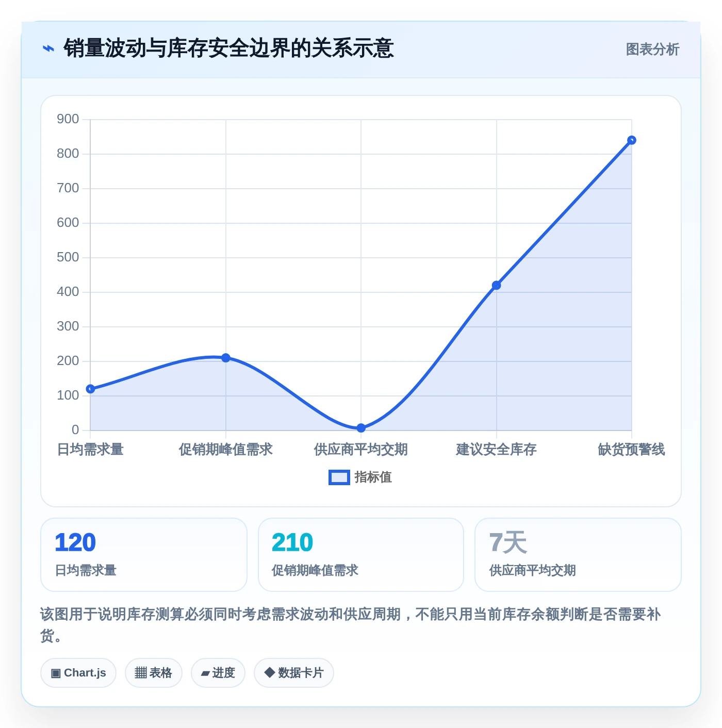Select the 供应商平均交期 data point at zero
Viewport: 722px width, 728px height.
[x=361, y=428]
